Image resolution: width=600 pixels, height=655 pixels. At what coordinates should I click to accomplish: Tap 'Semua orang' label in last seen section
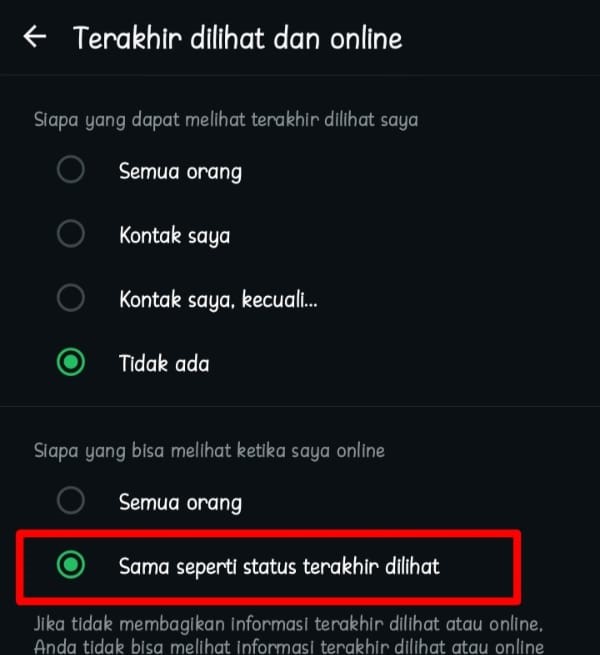tap(180, 171)
